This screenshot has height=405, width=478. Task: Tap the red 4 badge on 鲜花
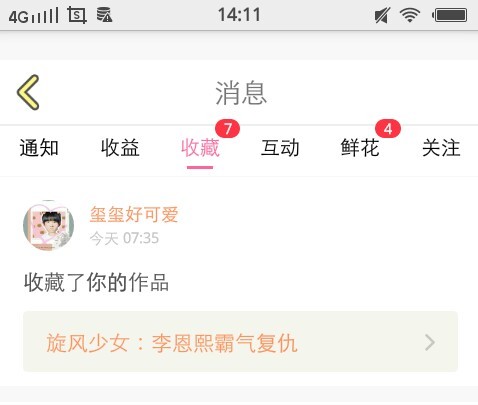[x=388, y=129]
